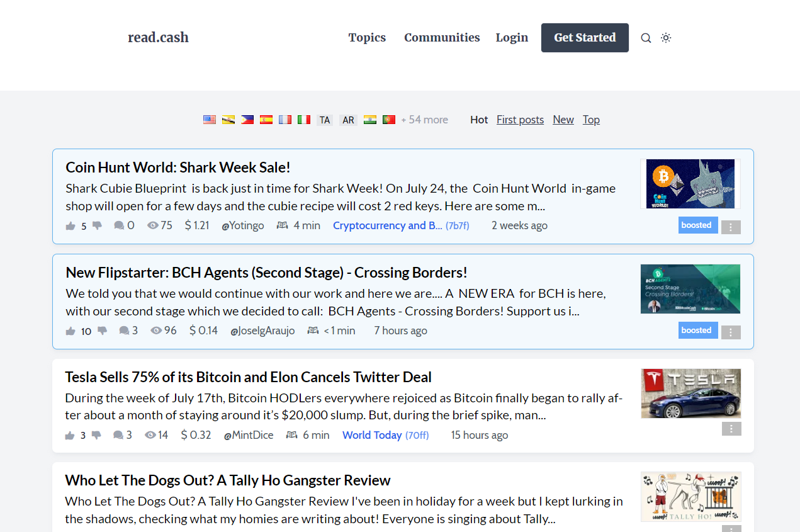The image size is (800, 532).
Task: Open the search icon in the header
Action: click(x=646, y=38)
